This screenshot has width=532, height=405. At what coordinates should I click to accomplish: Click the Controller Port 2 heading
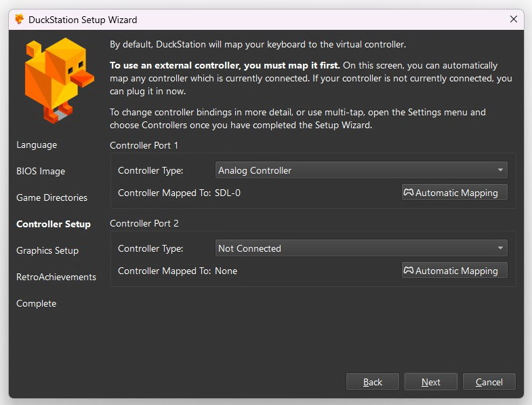pyautogui.click(x=144, y=224)
